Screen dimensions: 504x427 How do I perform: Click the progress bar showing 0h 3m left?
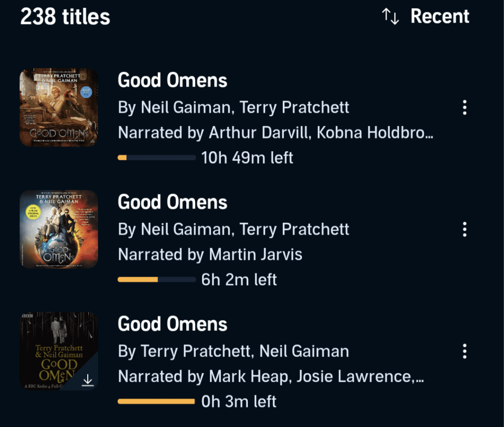click(156, 401)
